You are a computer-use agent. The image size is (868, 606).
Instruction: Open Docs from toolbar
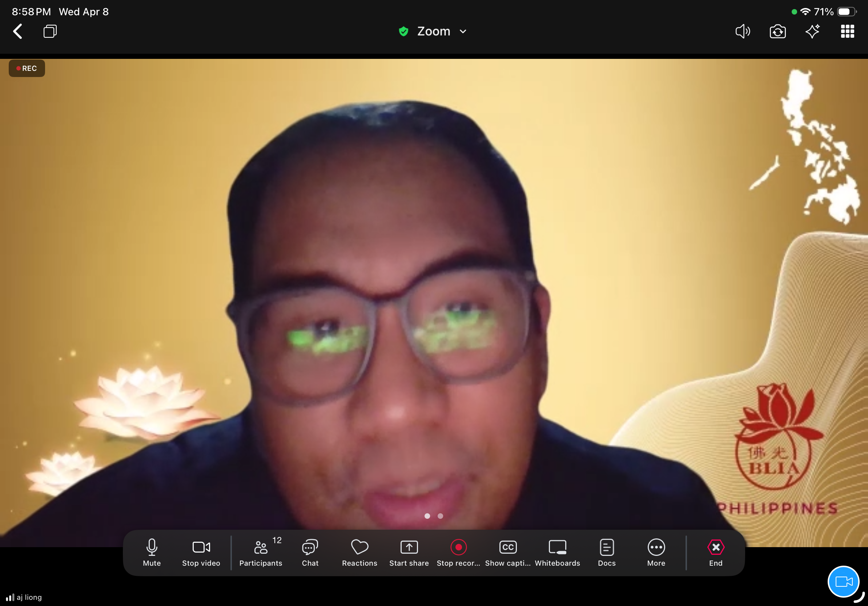click(607, 552)
